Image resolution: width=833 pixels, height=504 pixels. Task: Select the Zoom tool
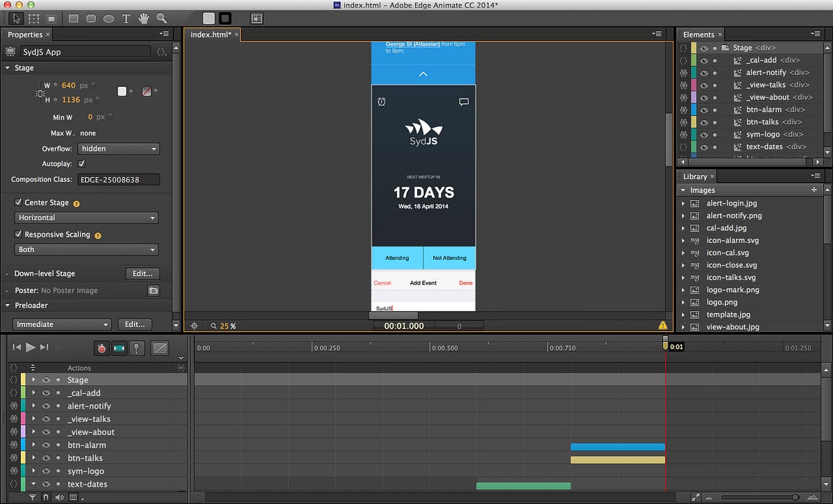161,19
